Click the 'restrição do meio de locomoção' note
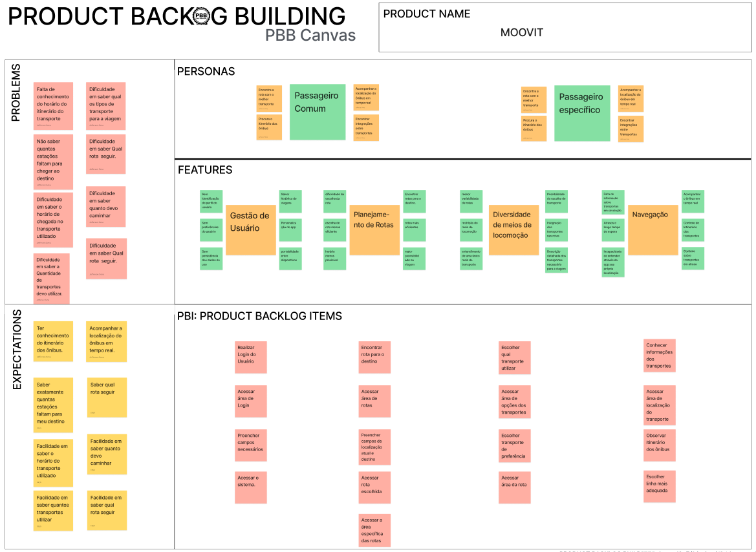 (x=471, y=230)
